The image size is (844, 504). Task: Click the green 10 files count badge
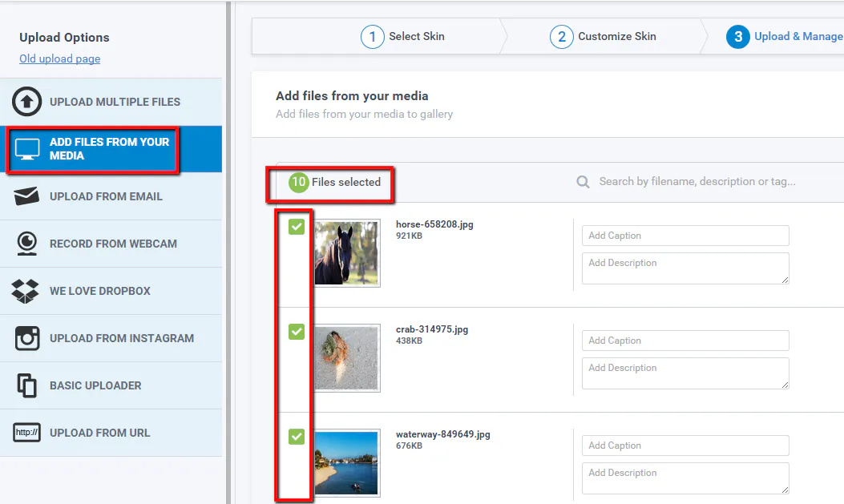point(298,183)
